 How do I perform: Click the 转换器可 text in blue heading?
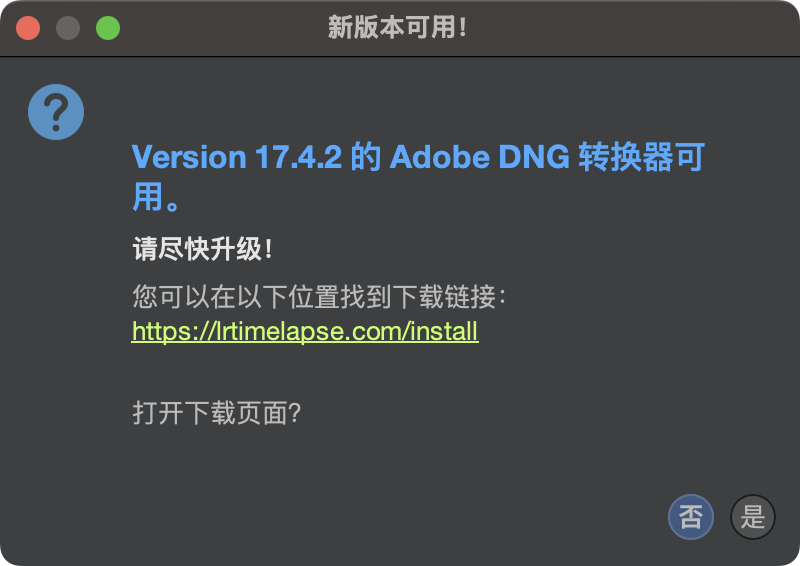pos(642,157)
